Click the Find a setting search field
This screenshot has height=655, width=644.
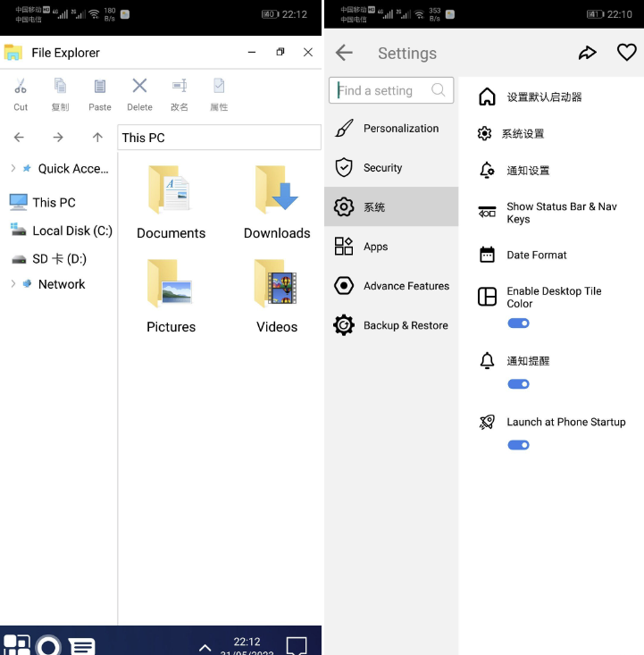(x=384, y=90)
